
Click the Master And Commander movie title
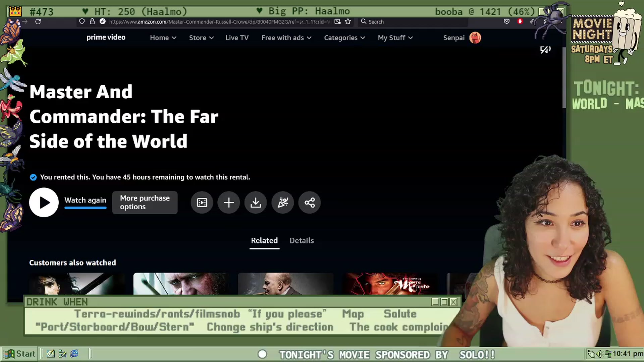(124, 116)
